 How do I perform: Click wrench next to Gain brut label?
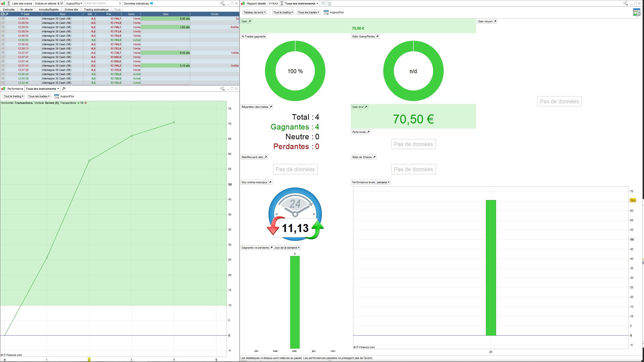(366, 107)
